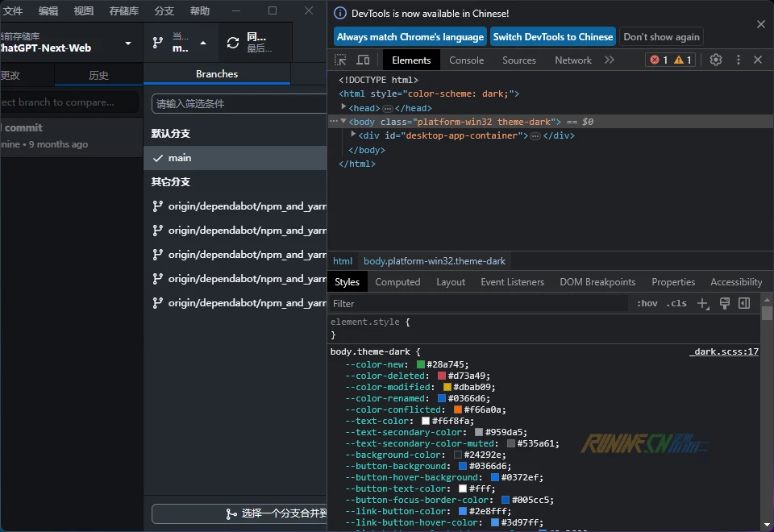
Task: Click the styles Filter input field
Action: coord(478,304)
